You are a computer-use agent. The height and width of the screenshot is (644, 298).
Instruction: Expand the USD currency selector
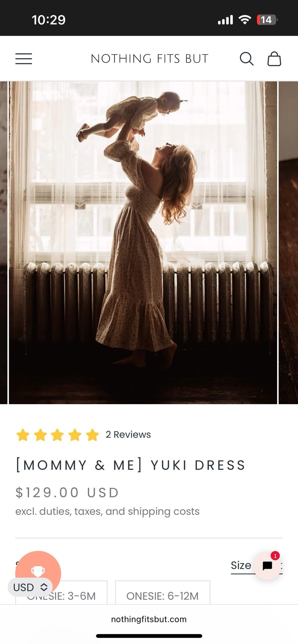point(30,587)
